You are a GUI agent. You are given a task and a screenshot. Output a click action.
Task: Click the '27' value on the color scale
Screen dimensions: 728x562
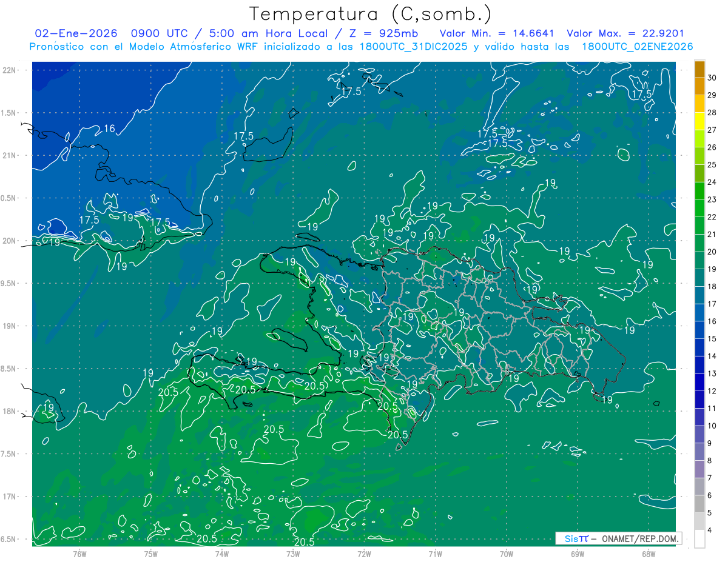point(712,130)
